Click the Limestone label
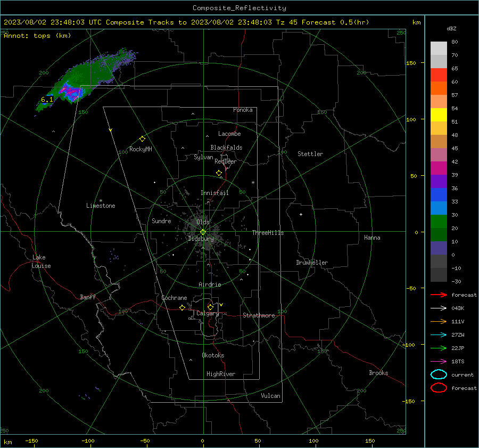This screenshot has height=448, width=479. [x=101, y=206]
